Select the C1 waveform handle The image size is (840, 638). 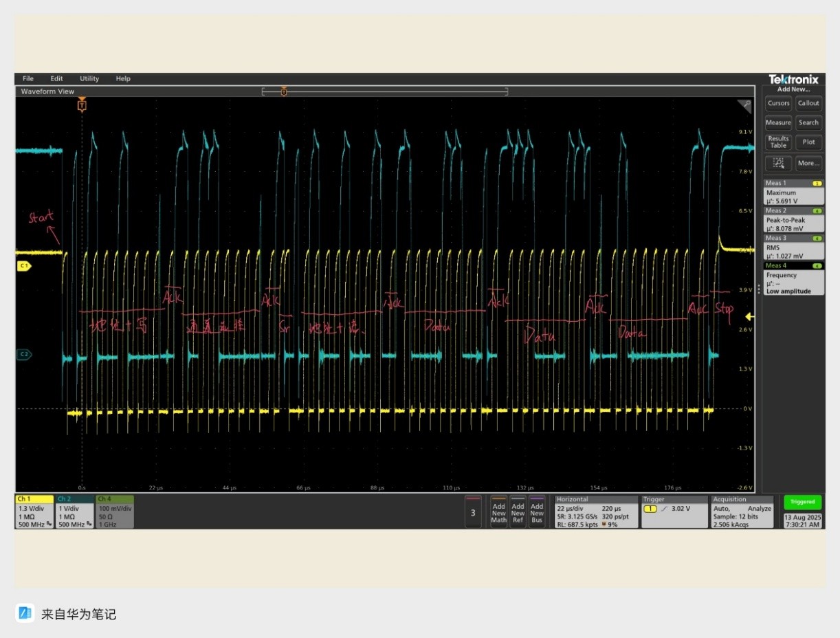[x=23, y=265]
